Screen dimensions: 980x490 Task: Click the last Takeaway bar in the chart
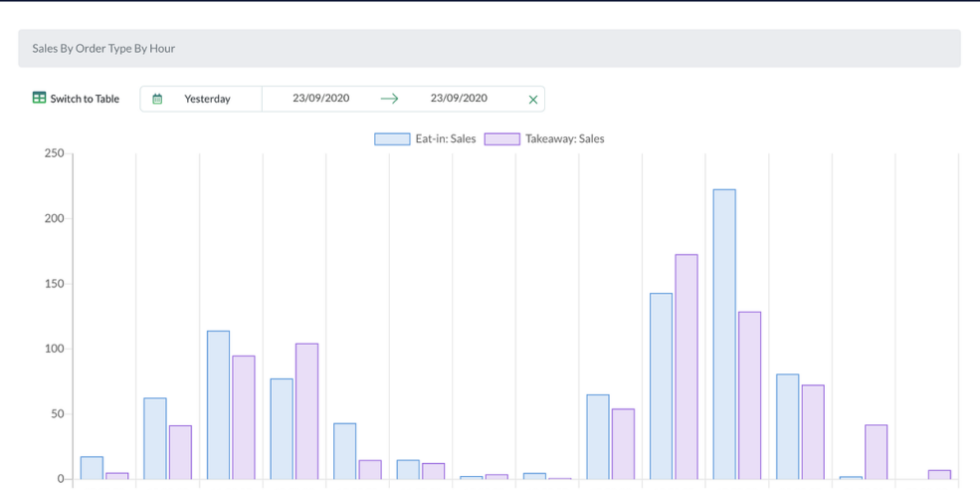click(x=939, y=475)
